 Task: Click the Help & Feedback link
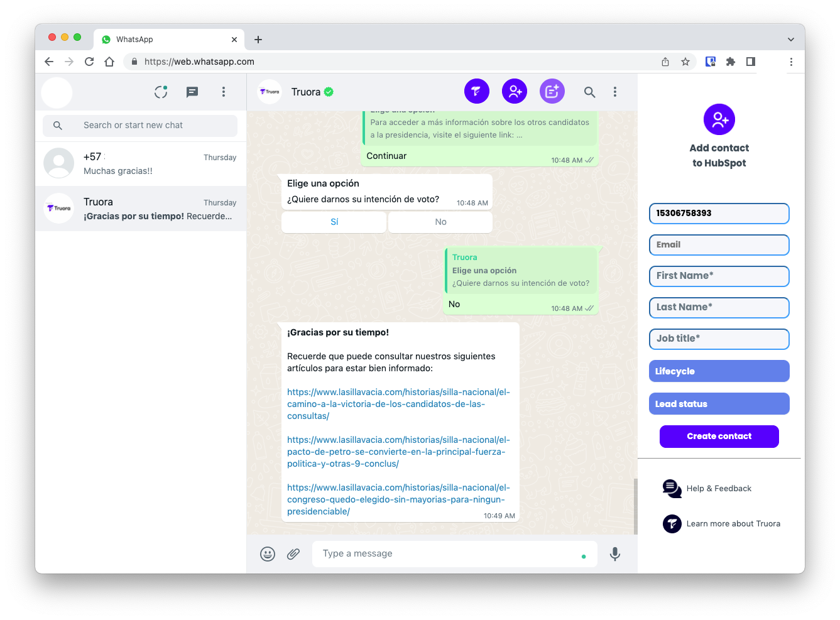coord(719,488)
